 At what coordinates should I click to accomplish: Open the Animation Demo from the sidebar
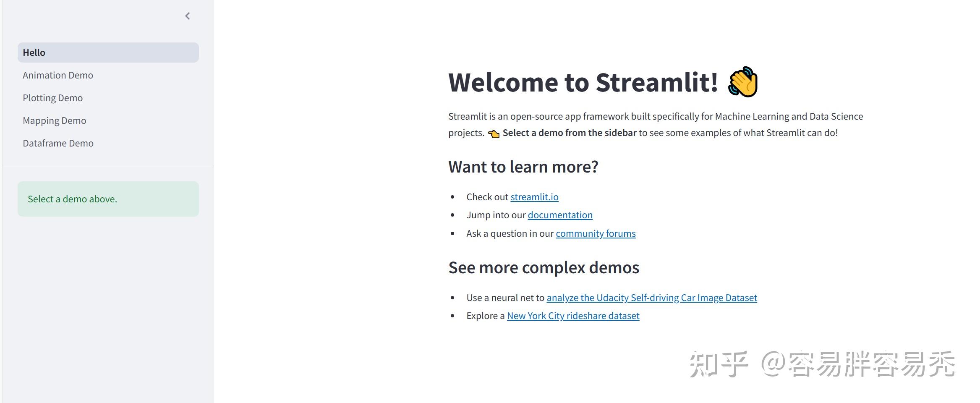58,75
